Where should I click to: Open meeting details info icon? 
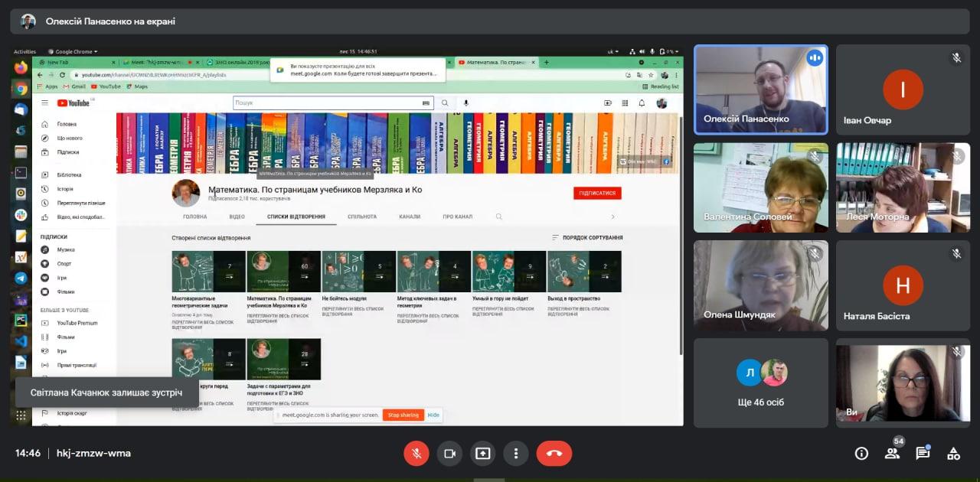coord(861,453)
